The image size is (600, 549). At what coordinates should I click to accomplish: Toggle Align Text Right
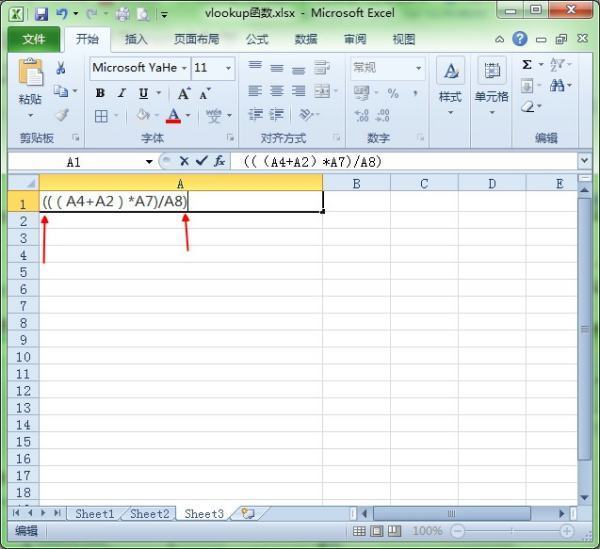(298, 91)
